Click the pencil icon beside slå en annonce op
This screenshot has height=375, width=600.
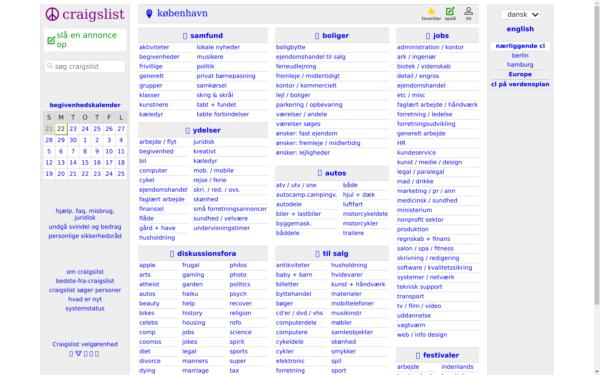[x=51, y=40]
